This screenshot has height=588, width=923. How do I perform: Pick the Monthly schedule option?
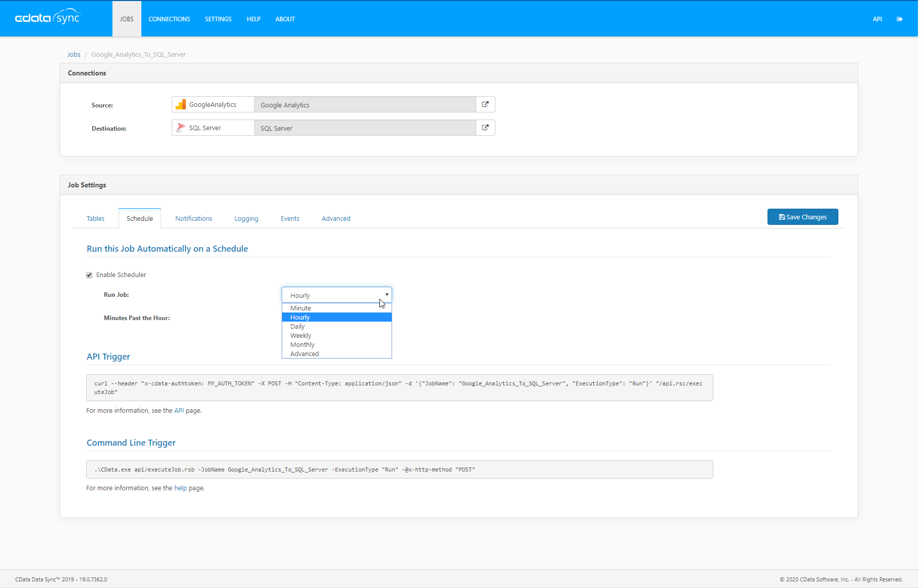tap(302, 345)
